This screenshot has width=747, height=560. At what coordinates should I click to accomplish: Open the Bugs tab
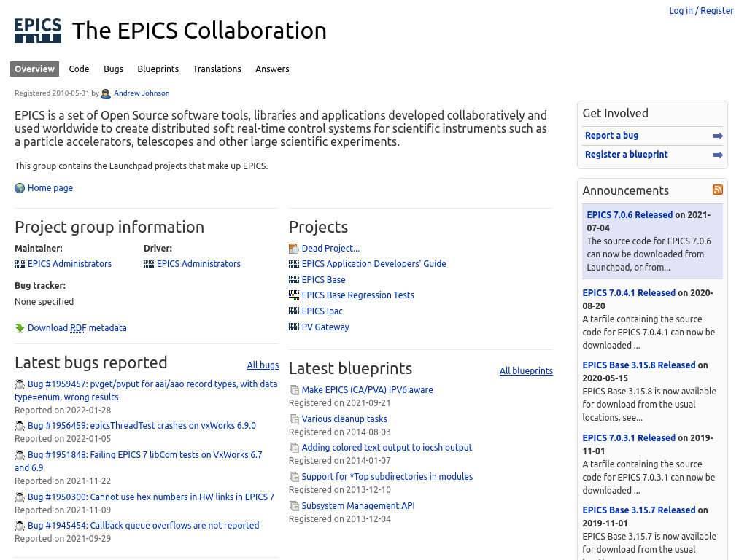[113, 69]
